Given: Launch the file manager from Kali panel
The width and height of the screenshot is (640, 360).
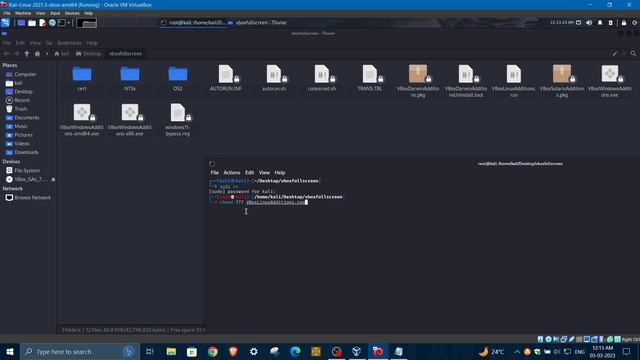Looking at the screenshot, I should point(32,23).
